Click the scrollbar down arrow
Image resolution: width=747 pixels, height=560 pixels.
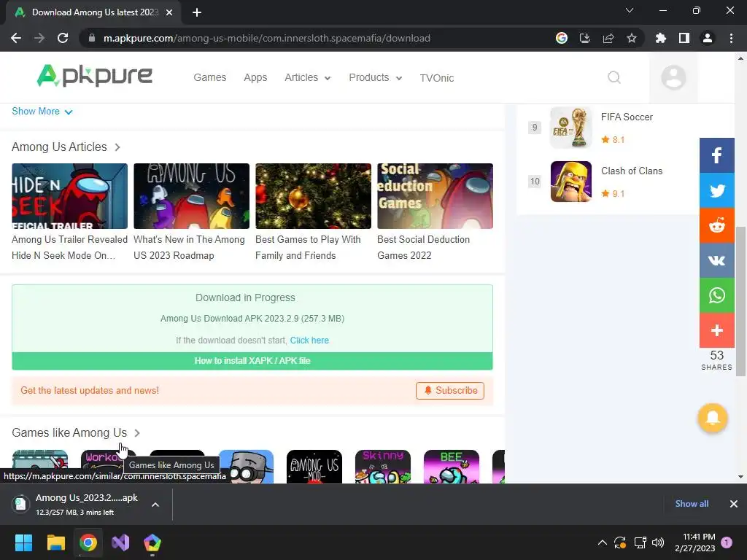click(x=740, y=477)
